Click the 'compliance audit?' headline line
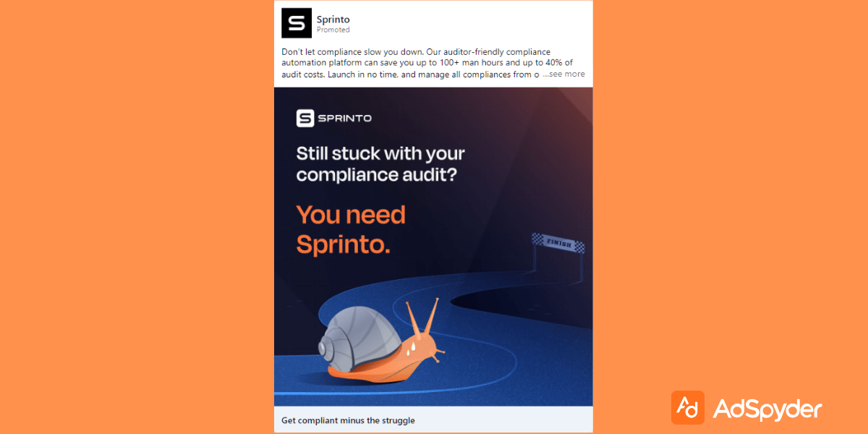Image resolution: width=868 pixels, height=434 pixels. pyautogui.click(x=377, y=175)
